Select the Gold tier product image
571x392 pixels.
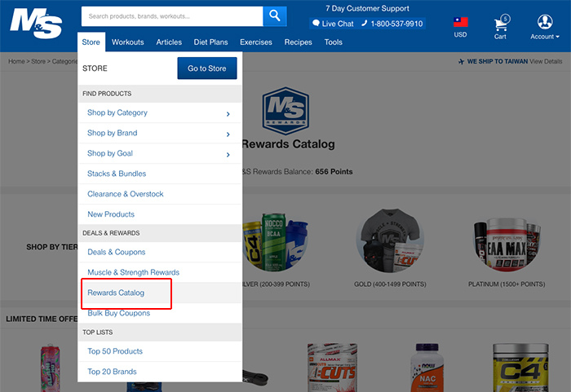tap(390, 240)
